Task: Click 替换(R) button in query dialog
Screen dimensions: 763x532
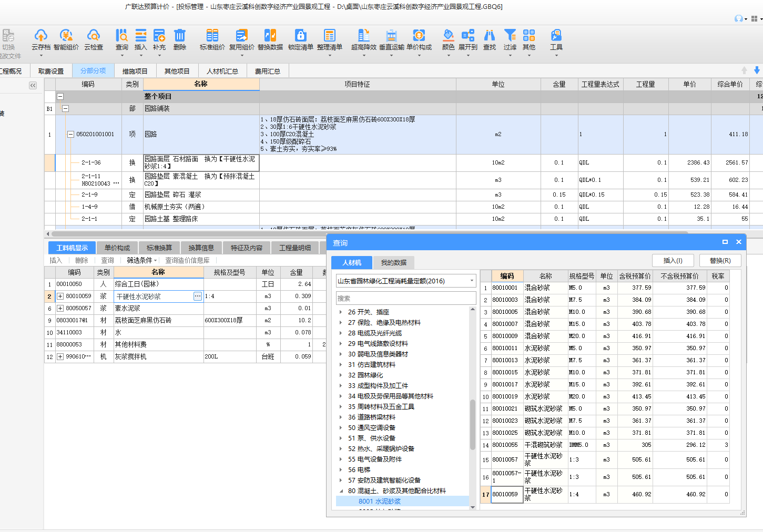Action: pos(720,261)
